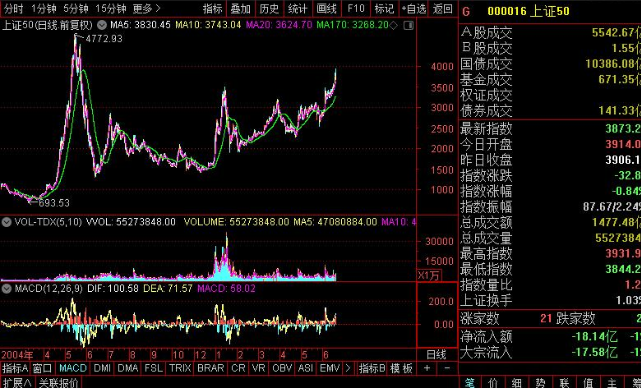This screenshot has width=641, height=390.
Task: Click 涨家数 value 21
Action: tap(546, 318)
